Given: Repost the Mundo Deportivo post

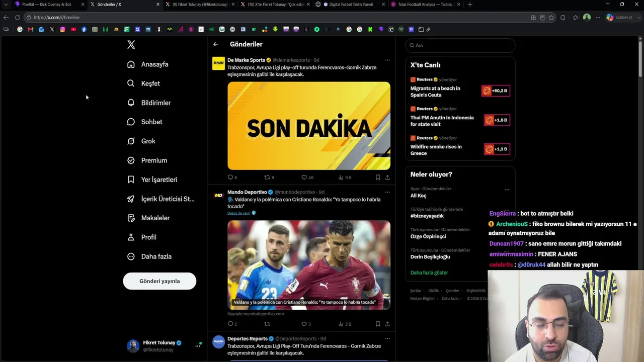Looking at the screenshot, I should tap(267, 324).
